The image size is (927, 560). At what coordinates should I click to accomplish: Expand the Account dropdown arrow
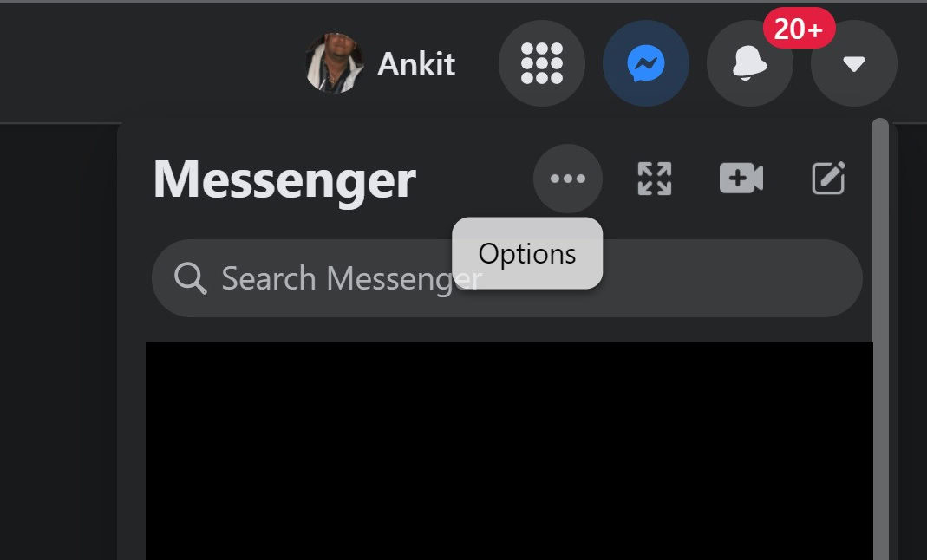point(853,63)
